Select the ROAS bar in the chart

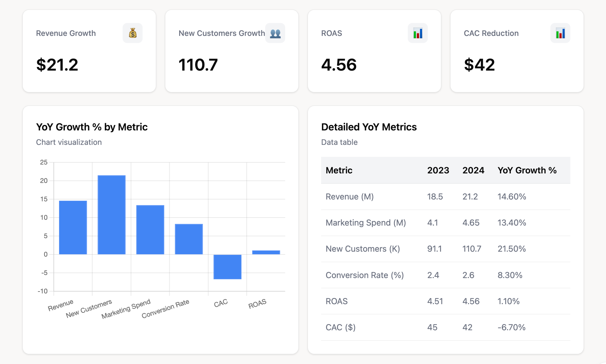[266, 251]
